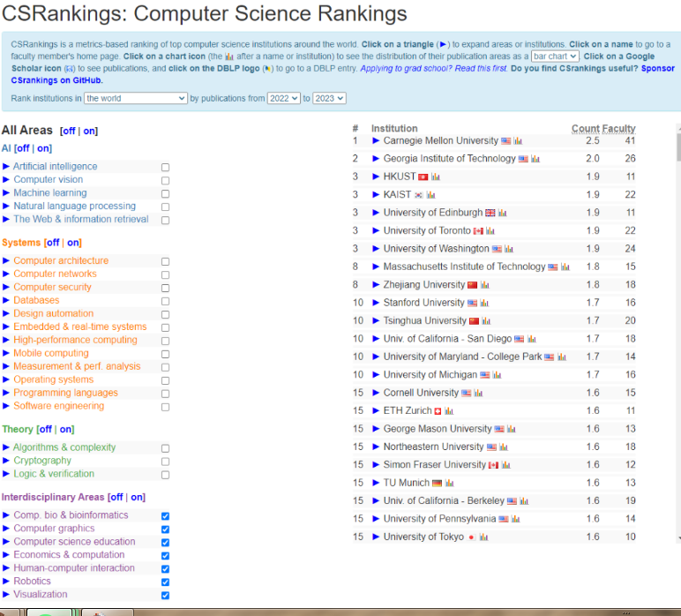
Task: Enable the Artificial intelligence checkbox
Action: tap(165, 167)
